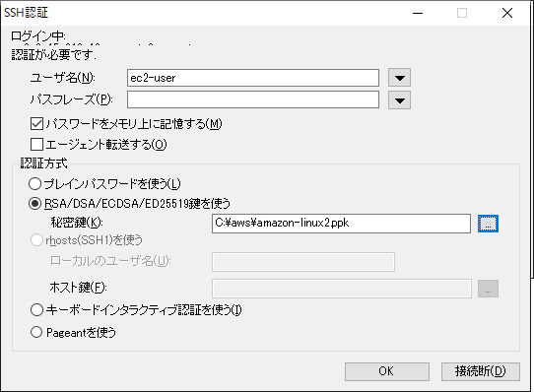
Task: Select the Pageant authentication option
Action: pos(36,332)
